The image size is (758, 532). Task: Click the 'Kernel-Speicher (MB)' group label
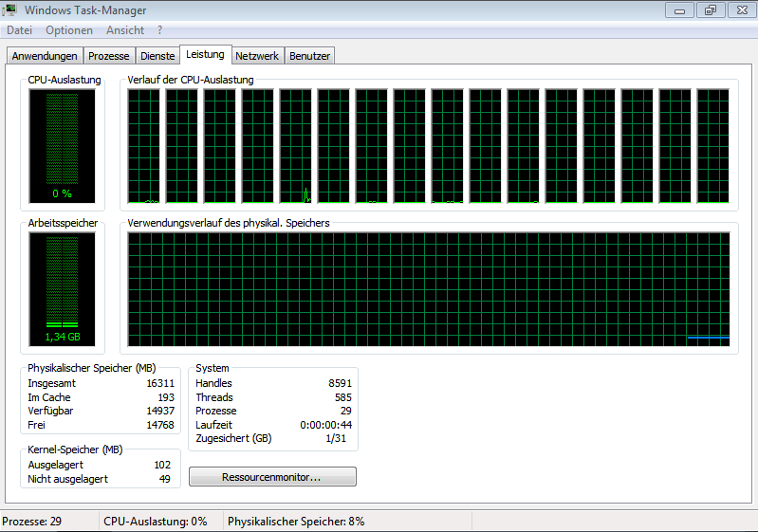point(75,449)
